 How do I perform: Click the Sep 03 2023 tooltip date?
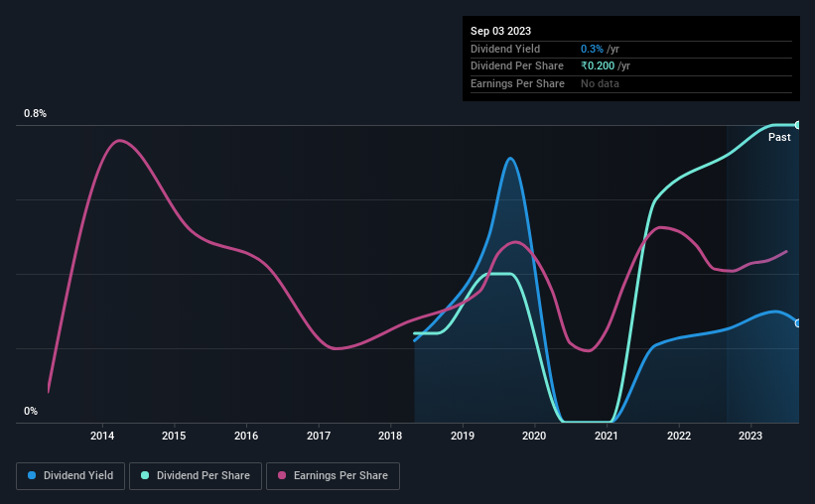500,31
